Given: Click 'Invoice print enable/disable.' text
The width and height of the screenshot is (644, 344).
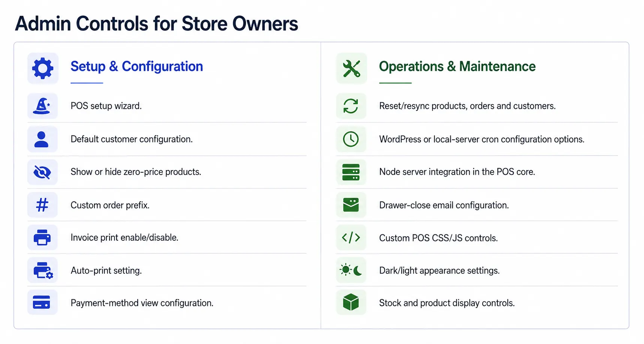Looking at the screenshot, I should pos(125,238).
